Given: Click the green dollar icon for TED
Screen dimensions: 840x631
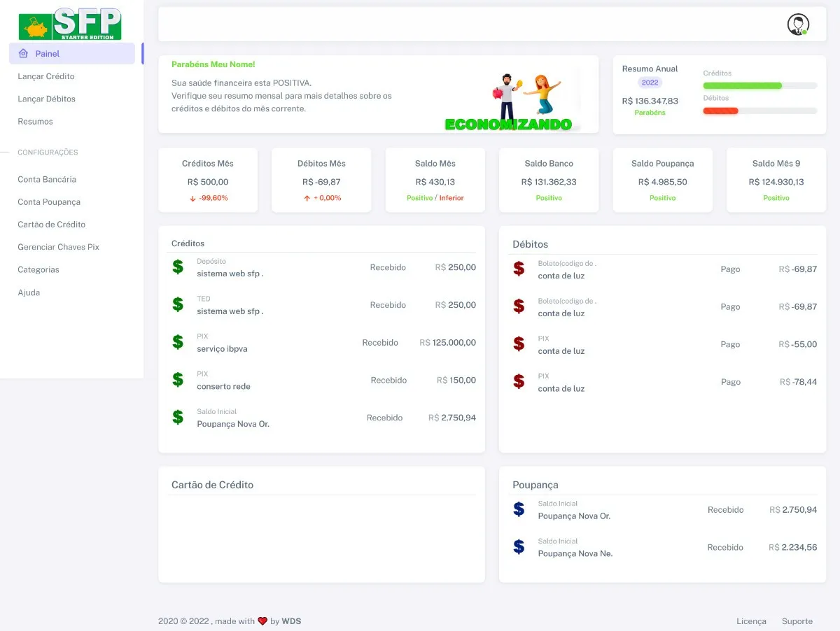Looking at the screenshot, I should pyautogui.click(x=178, y=304).
